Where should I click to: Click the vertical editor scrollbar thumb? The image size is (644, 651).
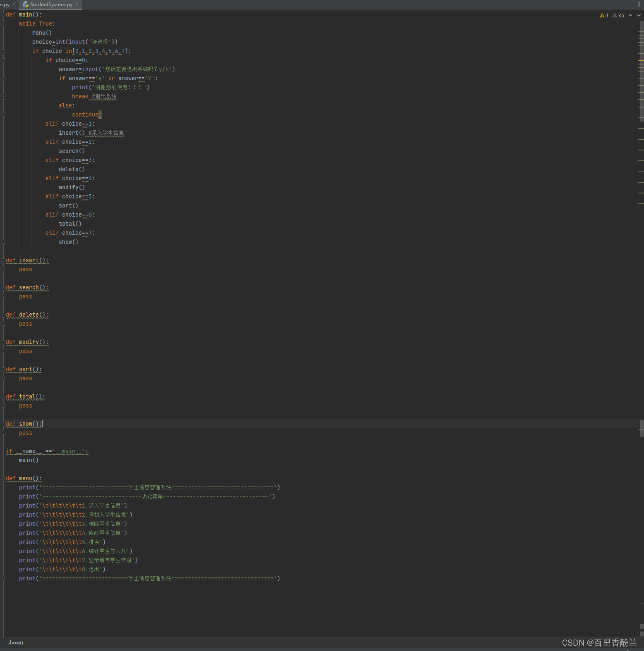click(x=642, y=70)
